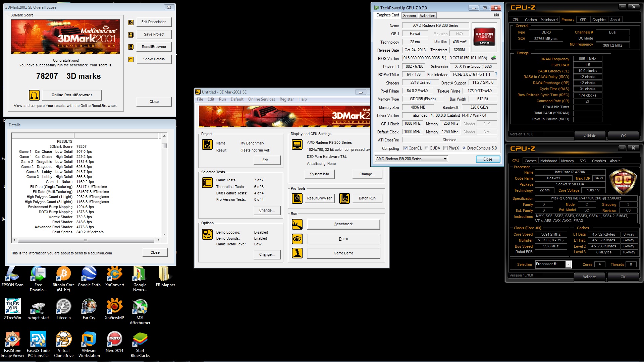This screenshot has width=644, height=362.
Task: Select Graphics tab in upper CPU-Z window
Action: point(599,20)
